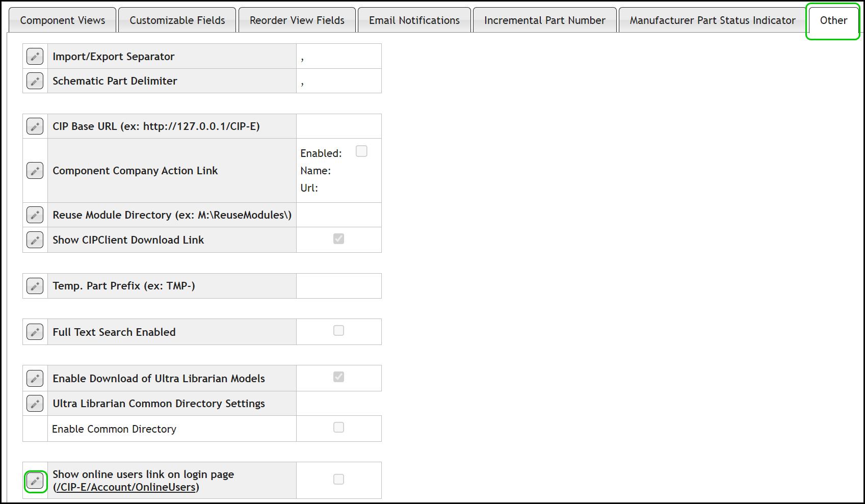
Task: Enable the Full Text Search checkbox
Action: tap(338, 330)
